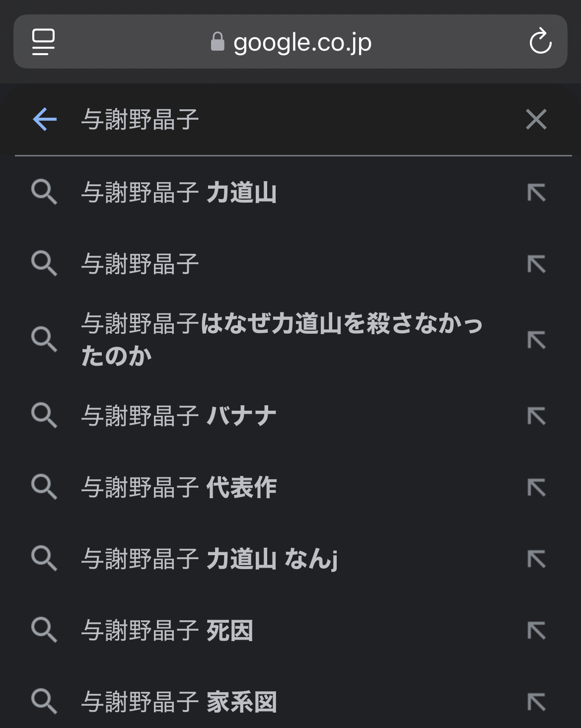The image size is (581, 728).
Task: Tap fill arrow beside バナナ suggestion
Action: 536,416
